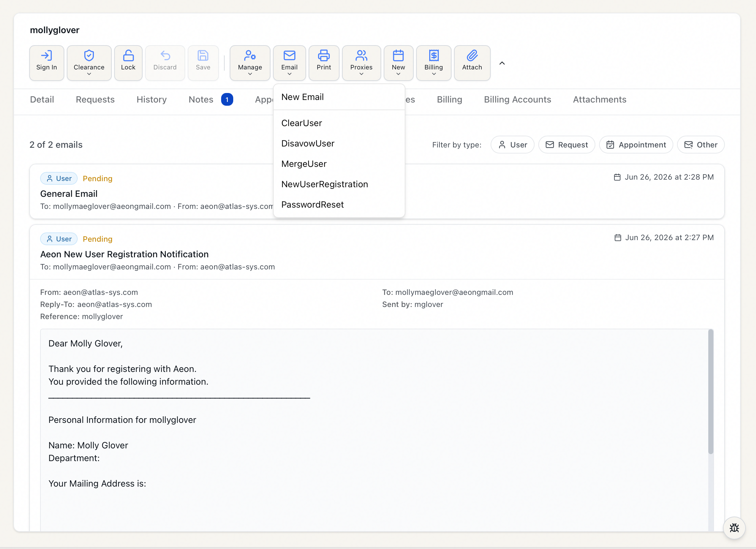Open the General Email card
The width and height of the screenshot is (756, 549).
(377, 191)
